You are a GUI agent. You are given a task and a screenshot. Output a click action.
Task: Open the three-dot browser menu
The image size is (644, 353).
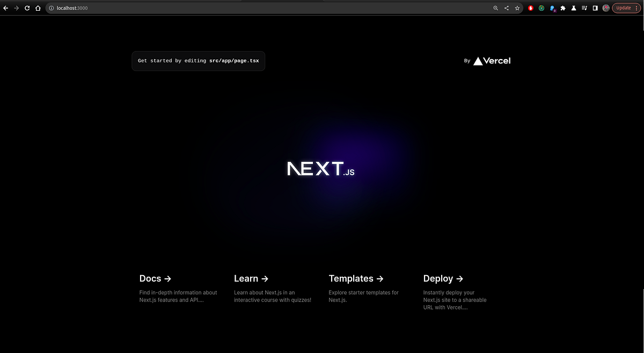coord(636,8)
